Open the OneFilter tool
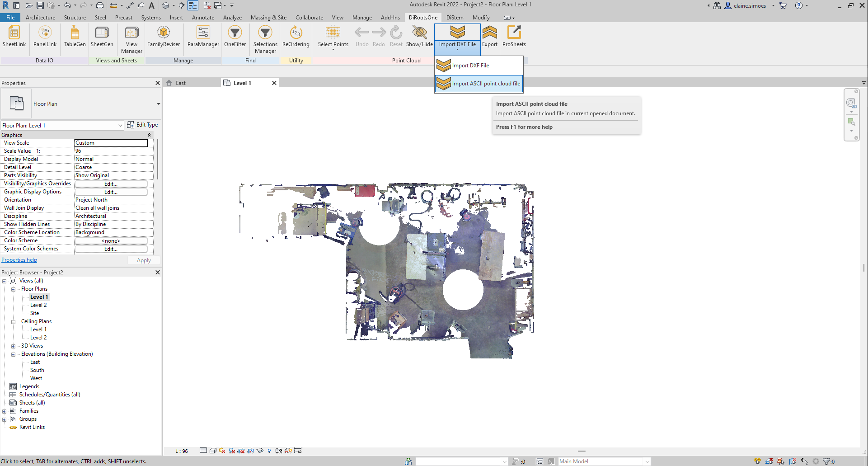 pyautogui.click(x=235, y=36)
